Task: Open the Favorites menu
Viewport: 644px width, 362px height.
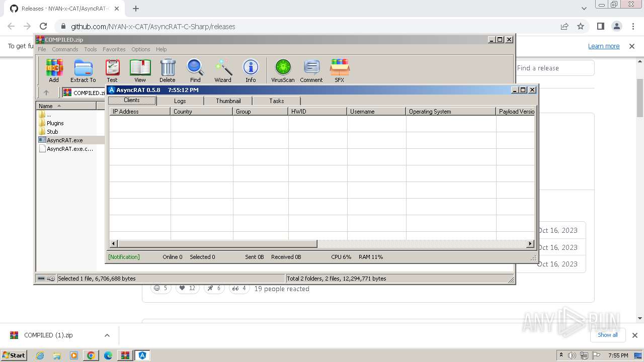Action: 114,49
